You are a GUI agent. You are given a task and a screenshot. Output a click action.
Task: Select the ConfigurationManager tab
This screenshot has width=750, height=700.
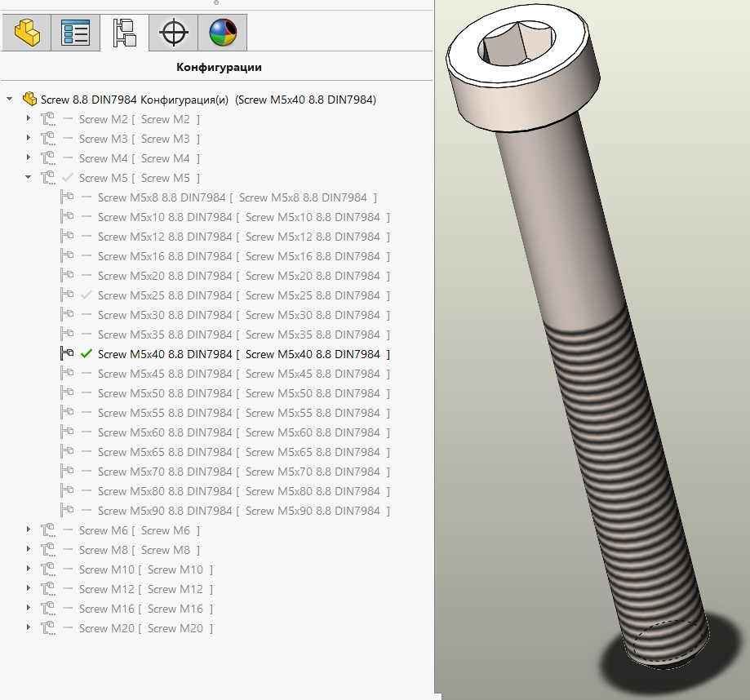pos(124,33)
